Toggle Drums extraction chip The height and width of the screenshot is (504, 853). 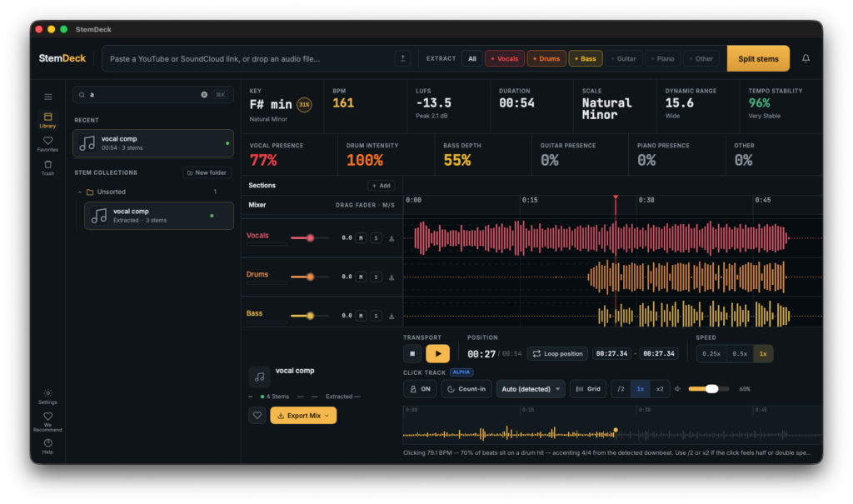[546, 58]
